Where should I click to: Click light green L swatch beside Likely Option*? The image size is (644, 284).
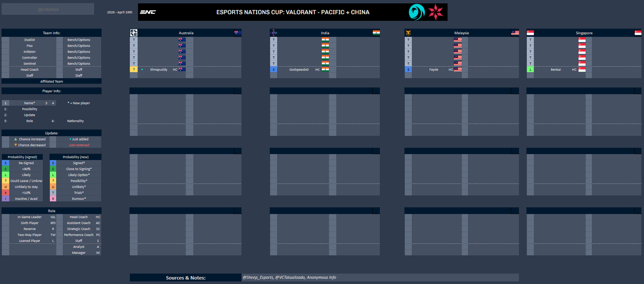click(x=53, y=174)
